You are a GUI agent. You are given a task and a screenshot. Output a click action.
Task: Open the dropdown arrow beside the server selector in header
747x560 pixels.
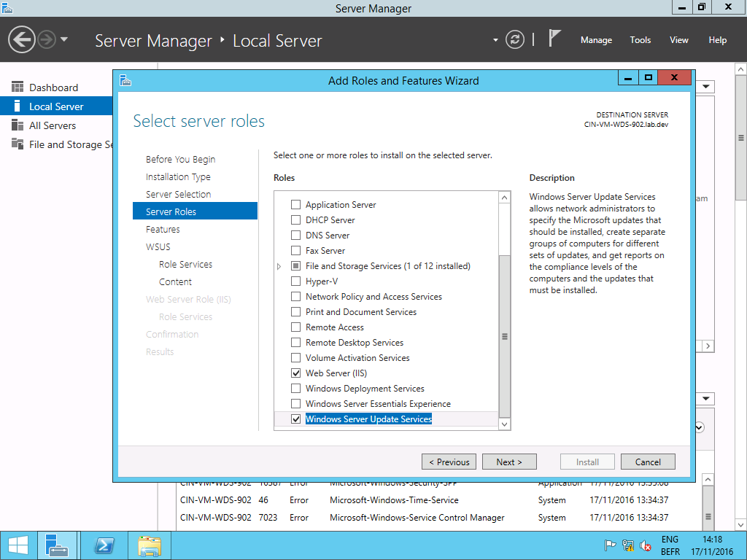tap(495, 40)
